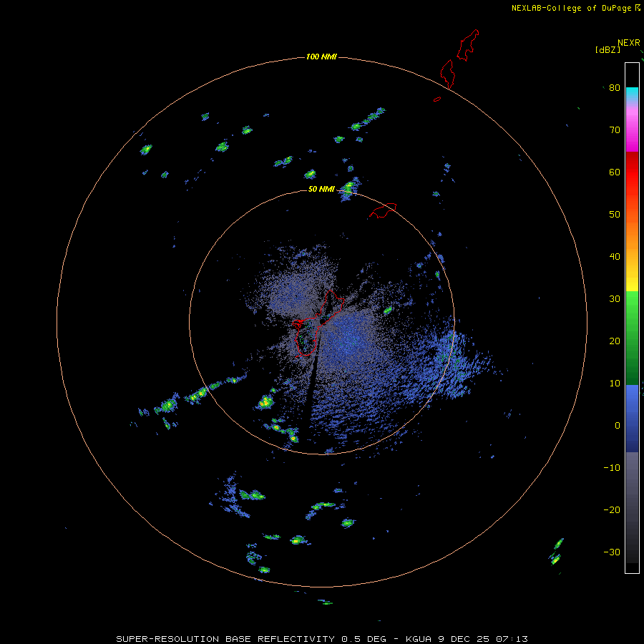Click the red Guam island outline at the radar center
The width and height of the screenshot is (644, 644).
click(x=318, y=323)
